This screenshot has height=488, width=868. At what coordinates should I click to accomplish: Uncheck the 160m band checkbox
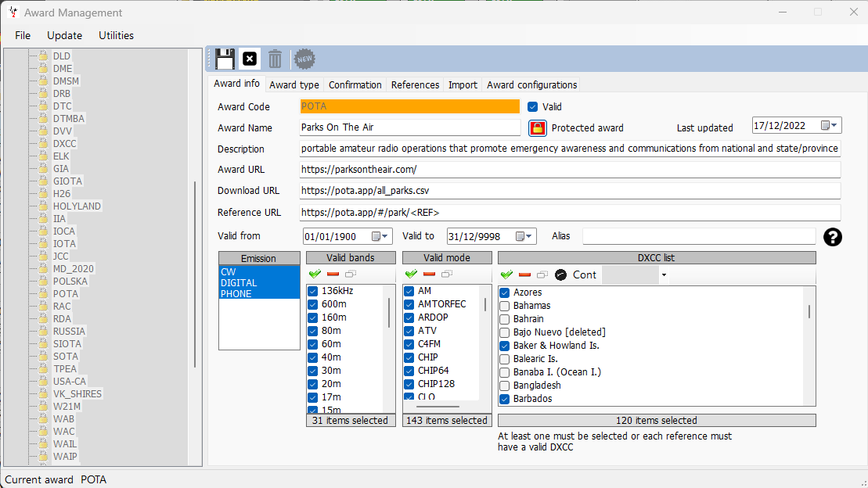[313, 318]
